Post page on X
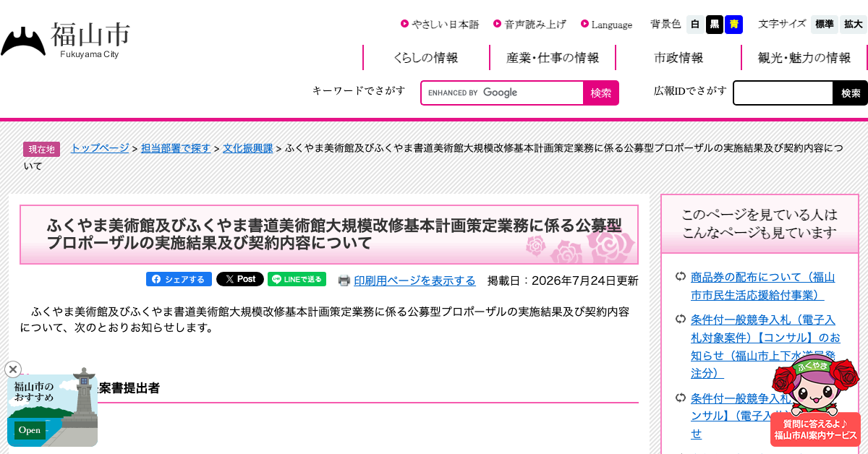Image resolution: width=868 pixels, height=454 pixels. [x=240, y=279]
